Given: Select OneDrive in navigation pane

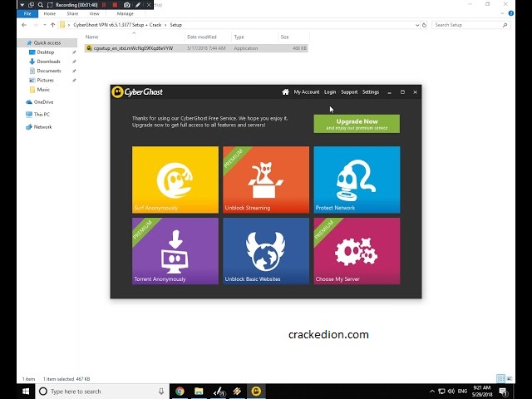Looking at the screenshot, I should [43, 101].
